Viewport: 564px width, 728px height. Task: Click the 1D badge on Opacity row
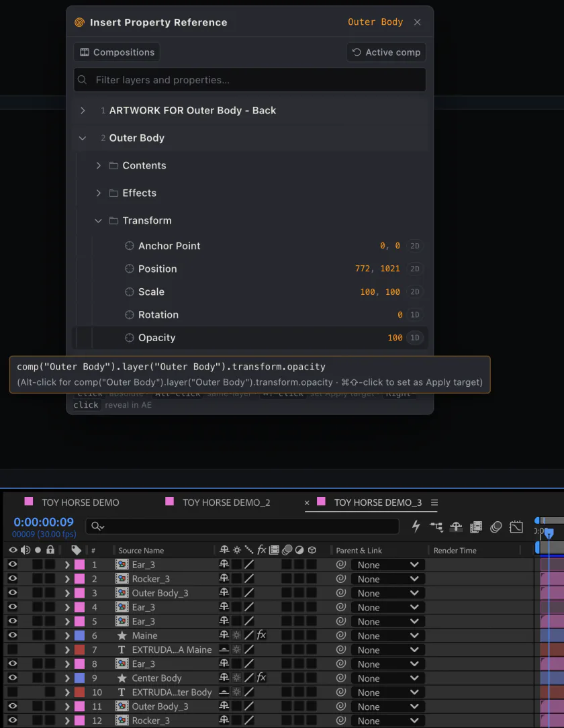[414, 338]
